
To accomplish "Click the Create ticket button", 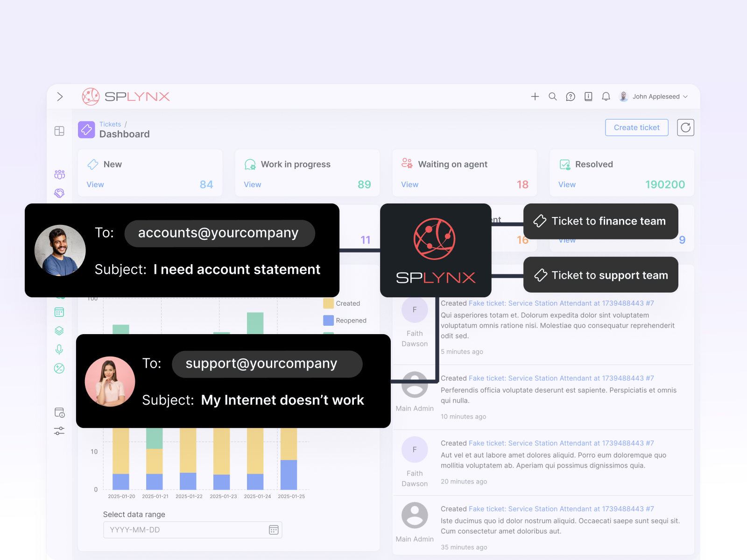I will click(636, 127).
